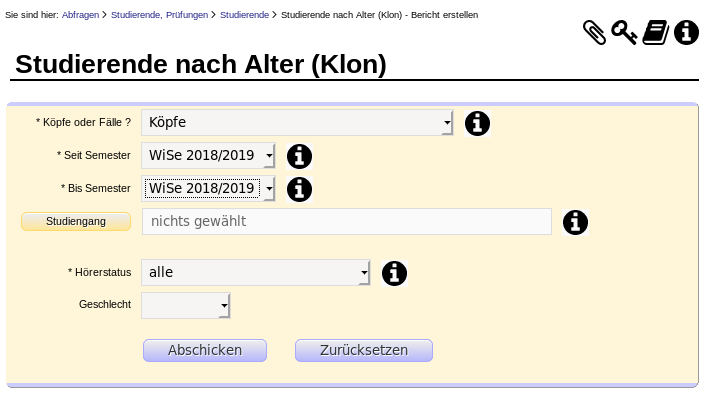Open the Hörerstatus dropdown set to alle
This screenshot has width=717, height=397.
[256, 273]
